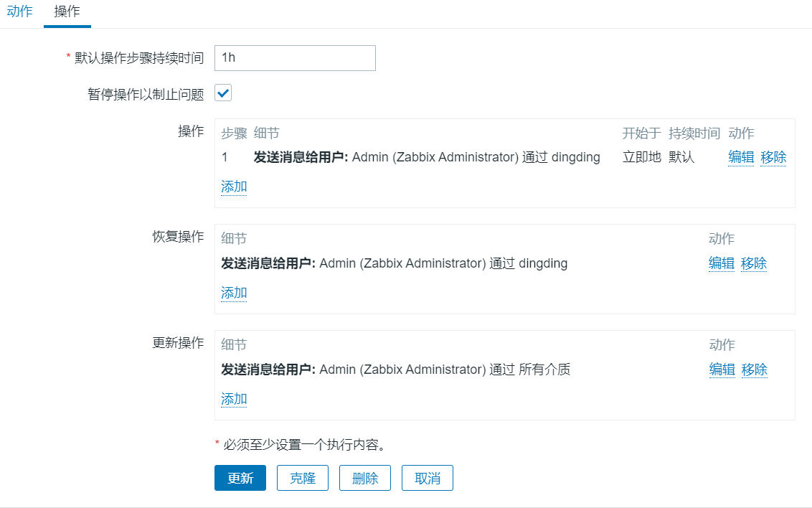The width and height of the screenshot is (812, 508).
Task: Edit the update operation entry
Action: 722,370
